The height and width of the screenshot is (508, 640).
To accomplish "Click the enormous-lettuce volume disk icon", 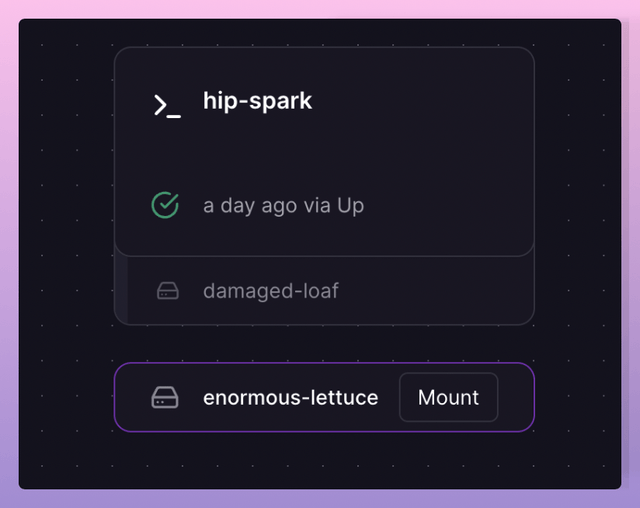I will (165, 397).
